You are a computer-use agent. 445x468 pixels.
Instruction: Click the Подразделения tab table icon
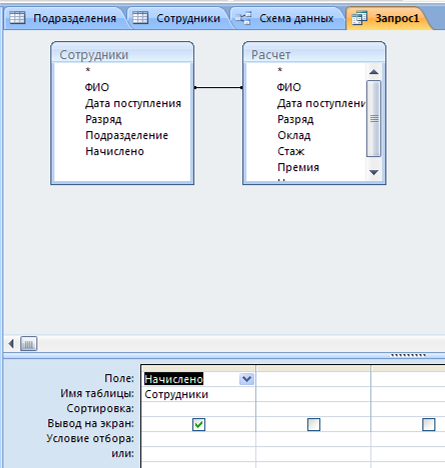(17, 18)
